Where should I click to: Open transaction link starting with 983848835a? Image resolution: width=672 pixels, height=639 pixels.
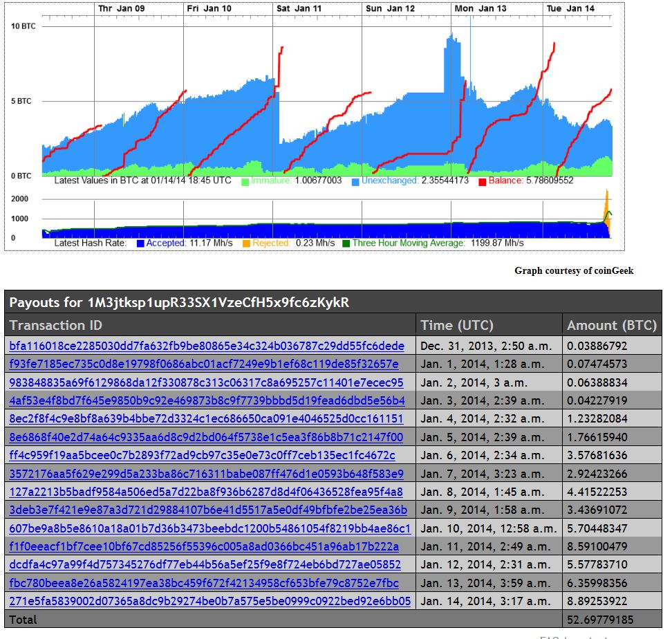206,382
